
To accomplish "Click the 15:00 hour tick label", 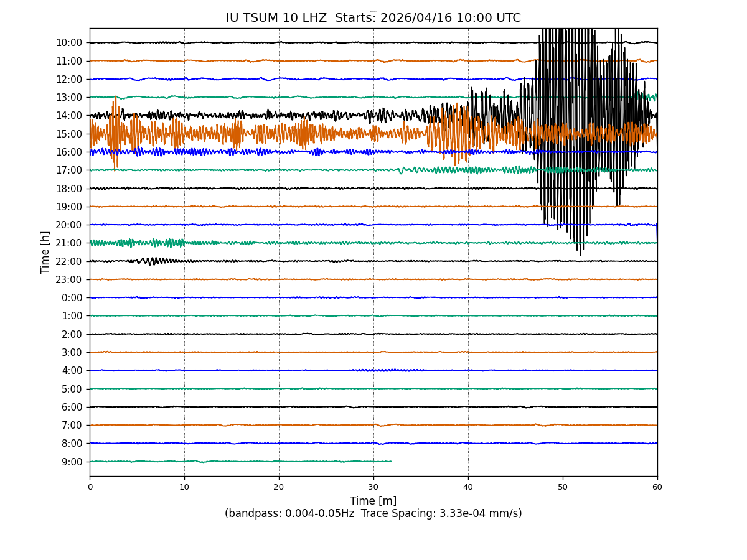I will (68, 134).
